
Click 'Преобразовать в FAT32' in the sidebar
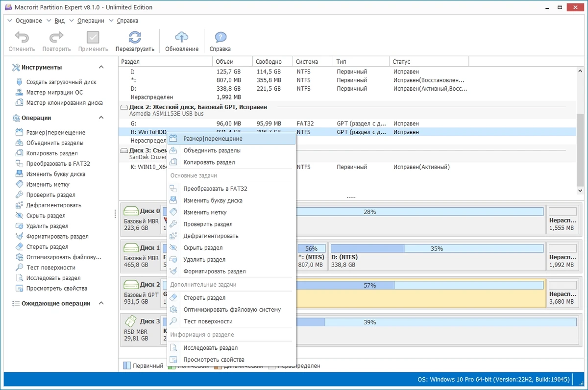pyautogui.click(x=58, y=164)
